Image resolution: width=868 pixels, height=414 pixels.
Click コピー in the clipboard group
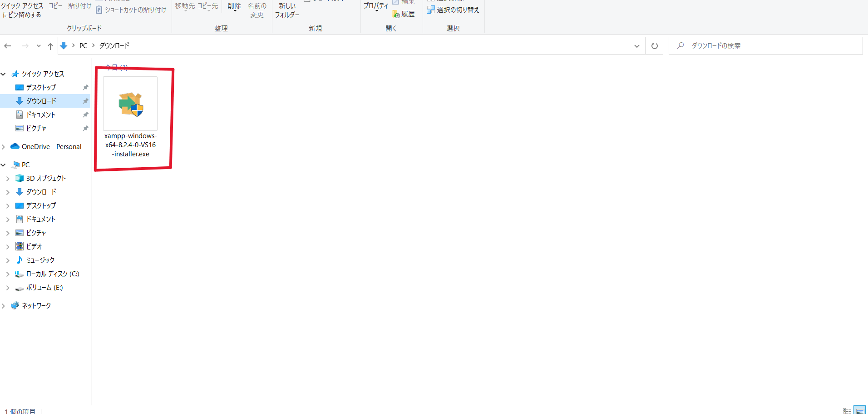point(55,5)
